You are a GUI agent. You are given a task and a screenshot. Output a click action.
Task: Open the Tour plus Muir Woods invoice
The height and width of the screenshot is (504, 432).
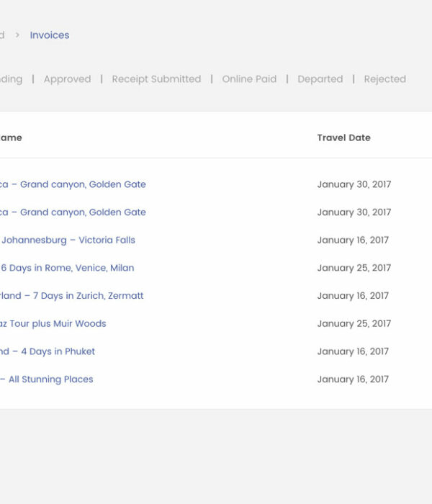pyautogui.click(x=53, y=324)
